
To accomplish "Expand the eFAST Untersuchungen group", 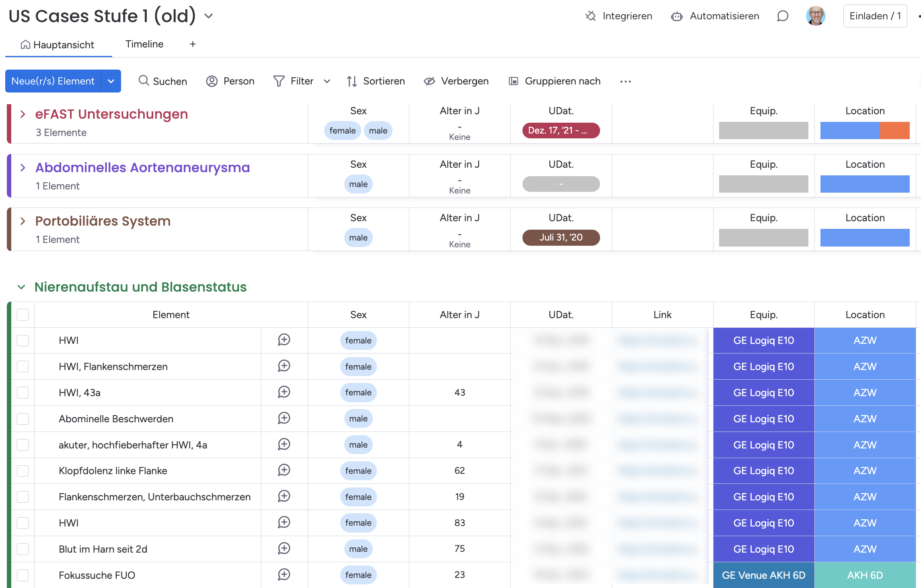I will click(23, 114).
